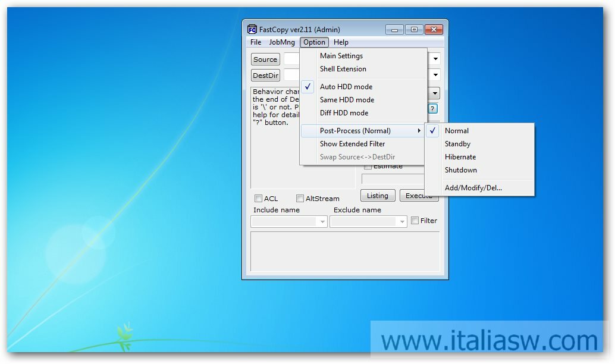
Task: Minimize the FastCopy window
Action: (394, 29)
